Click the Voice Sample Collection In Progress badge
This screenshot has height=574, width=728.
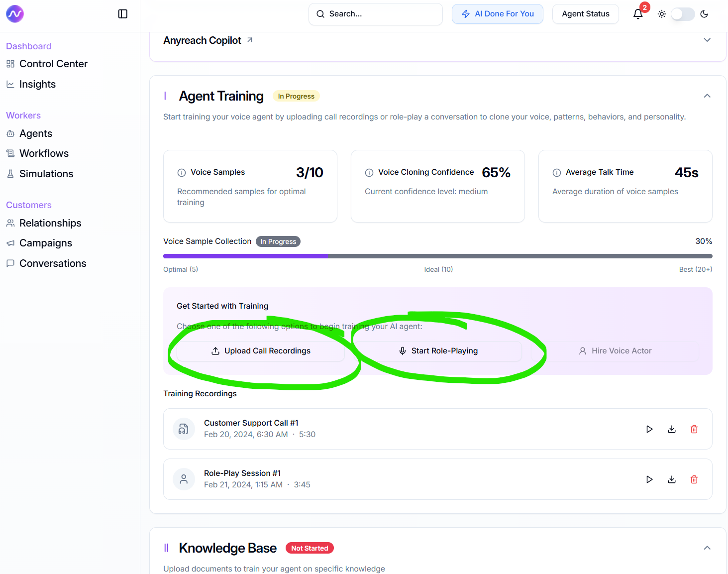pos(278,241)
